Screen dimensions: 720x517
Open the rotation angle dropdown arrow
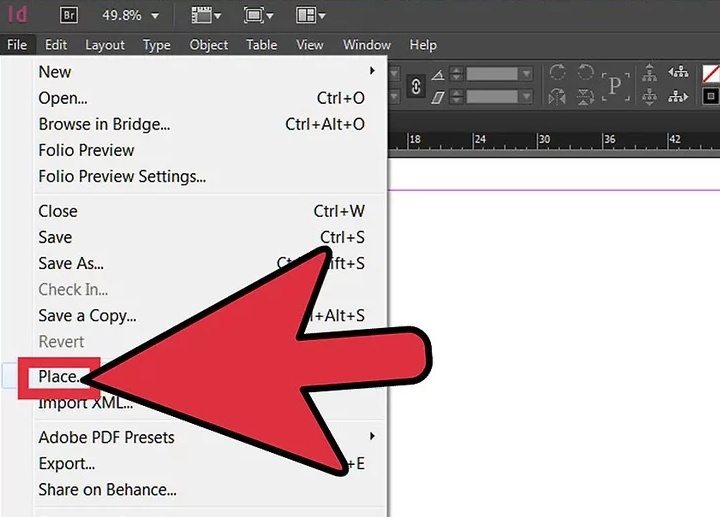(x=527, y=74)
